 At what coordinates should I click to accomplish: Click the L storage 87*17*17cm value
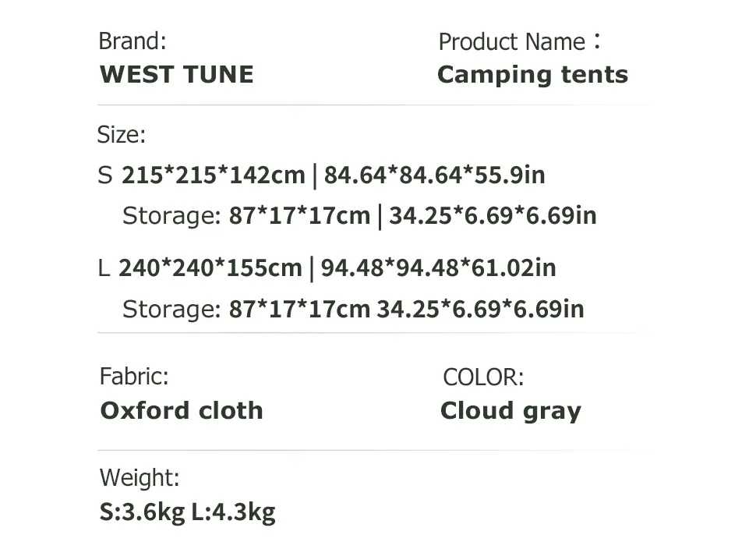coord(299,310)
